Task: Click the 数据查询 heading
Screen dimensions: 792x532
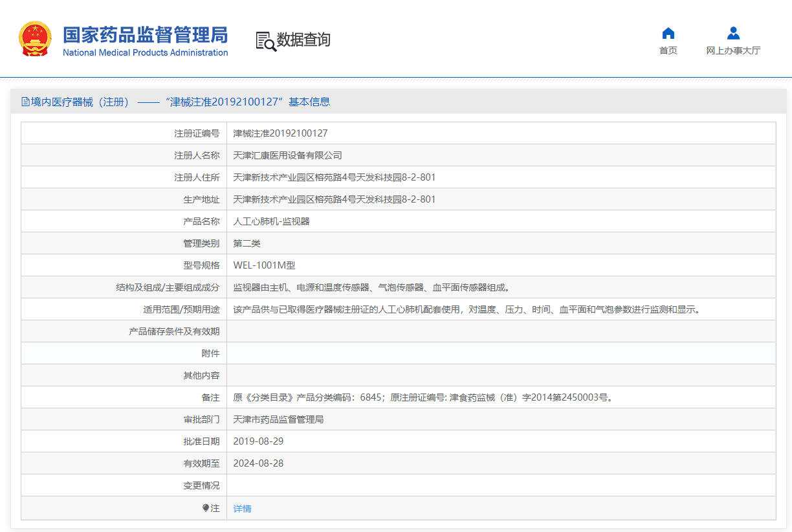Action: click(x=303, y=40)
